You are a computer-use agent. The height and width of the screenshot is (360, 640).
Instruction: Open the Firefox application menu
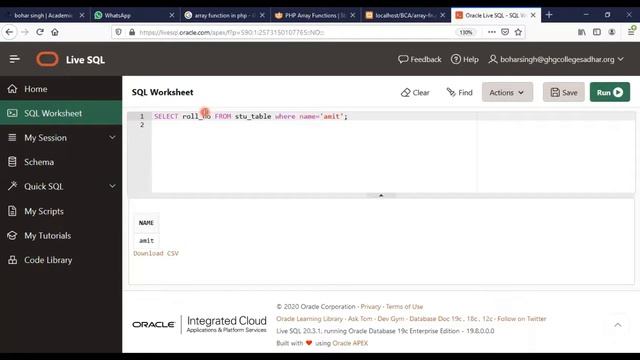(x=631, y=32)
